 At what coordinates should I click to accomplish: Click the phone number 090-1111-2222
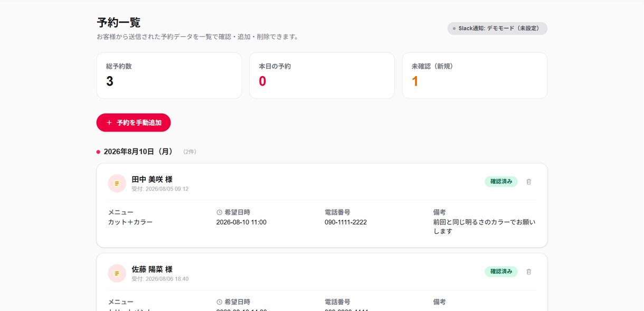(346, 222)
